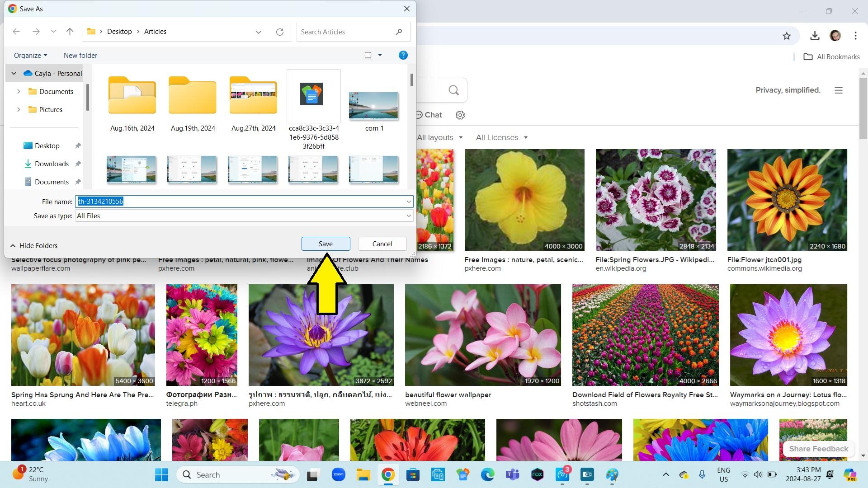Select pinned Documents in quick access
868x488 pixels.
pyautogui.click(x=52, y=182)
